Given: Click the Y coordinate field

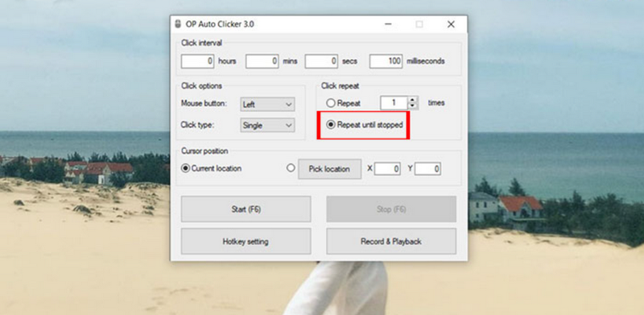Looking at the screenshot, I should pyautogui.click(x=427, y=168).
